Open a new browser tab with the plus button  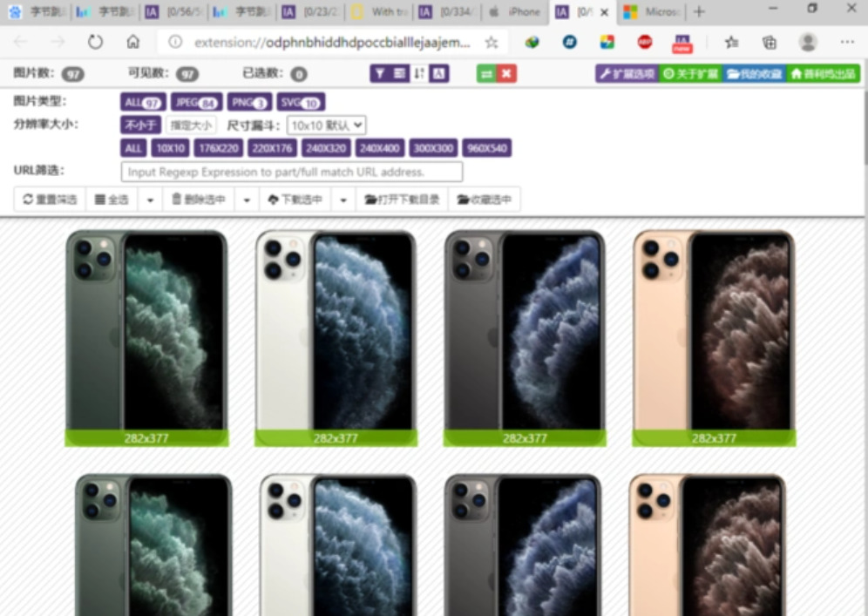[699, 11]
